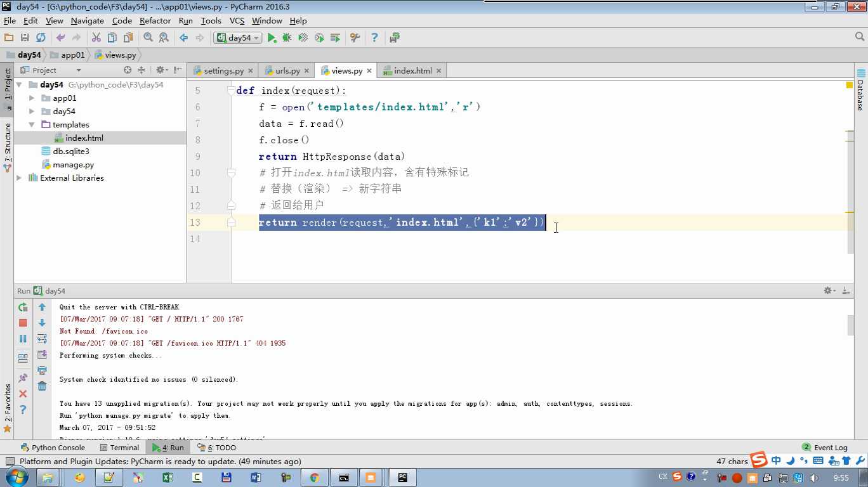The width and height of the screenshot is (868, 487).
Task: Click Run with Coverage icon
Action: point(303,38)
